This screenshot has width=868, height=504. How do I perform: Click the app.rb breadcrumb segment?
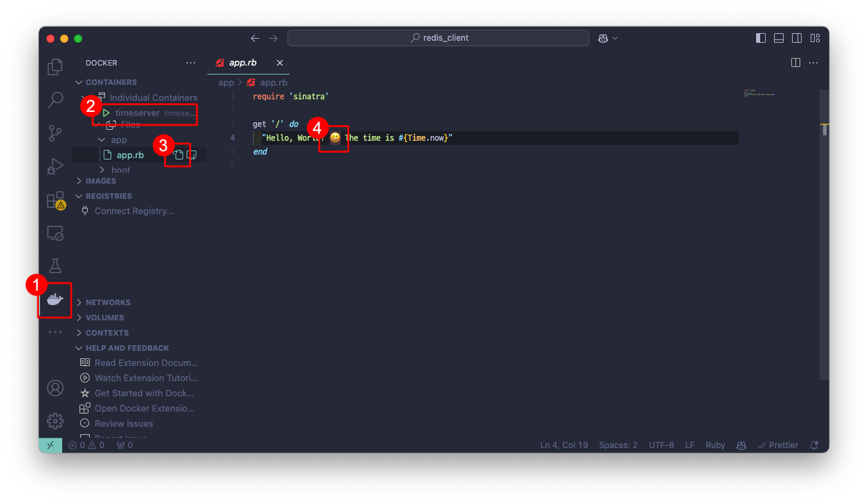[268, 82]
